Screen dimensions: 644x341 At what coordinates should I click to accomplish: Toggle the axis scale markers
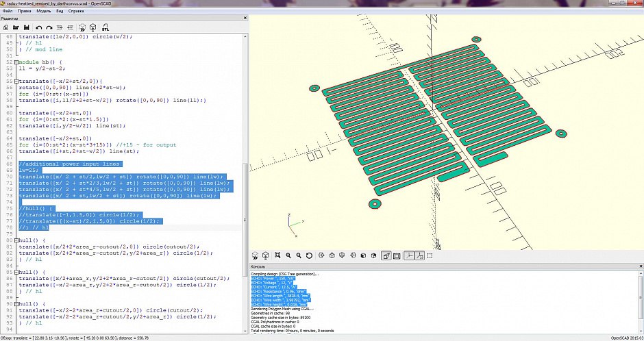click(419, 255)
